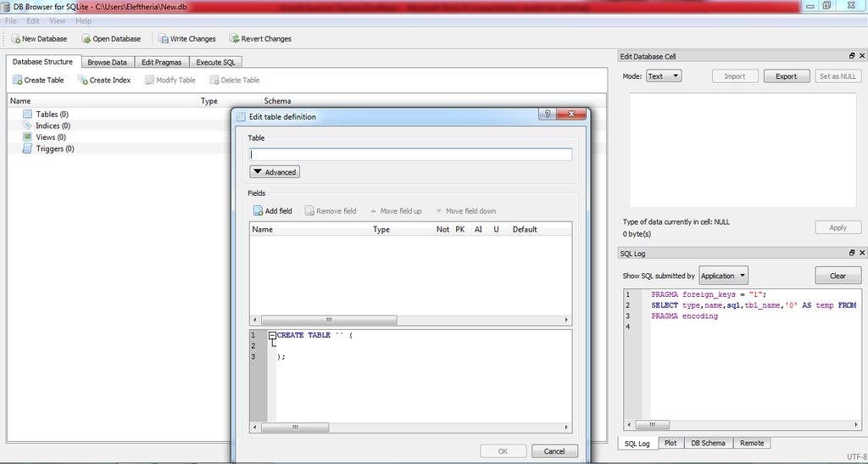Open the Edit menu
Image resolution: width=868 pixels, height=464 pixels.
tap(33, 21)
